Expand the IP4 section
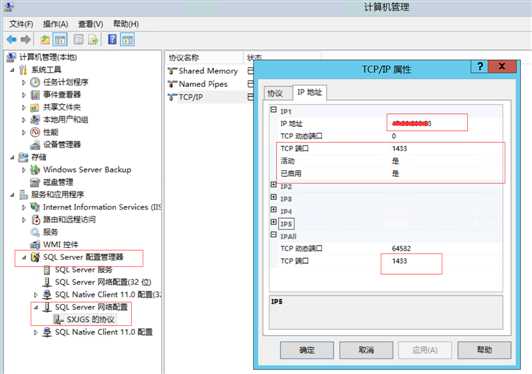532x374 pixels. coord(273,210)
